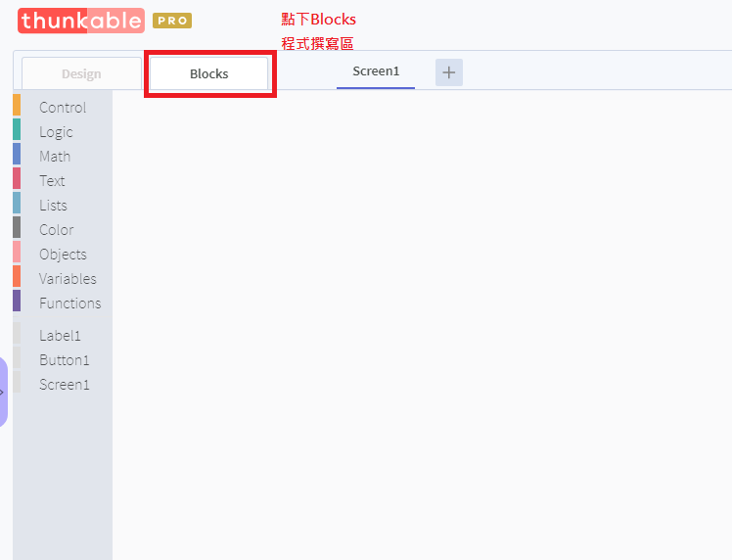Open the Functions blocks category
The image size is (732, 560).
coord(70,303)
